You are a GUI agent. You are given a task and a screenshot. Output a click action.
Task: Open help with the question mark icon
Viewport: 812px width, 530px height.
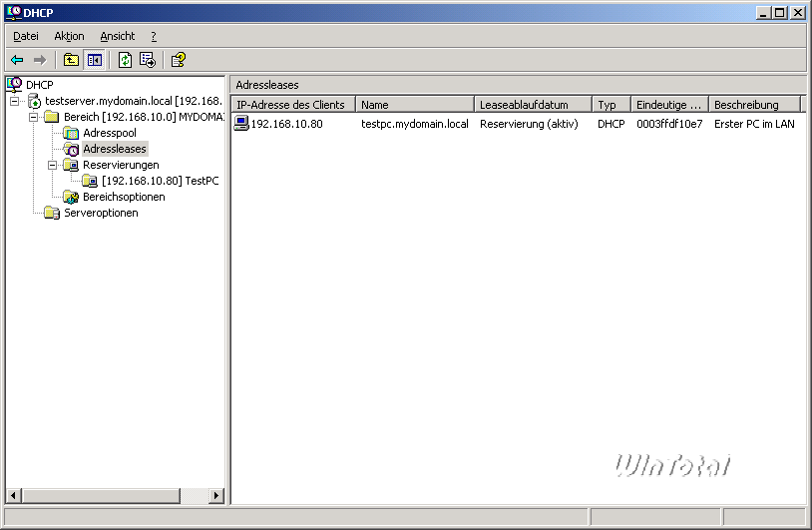click(x=179, y=60)
